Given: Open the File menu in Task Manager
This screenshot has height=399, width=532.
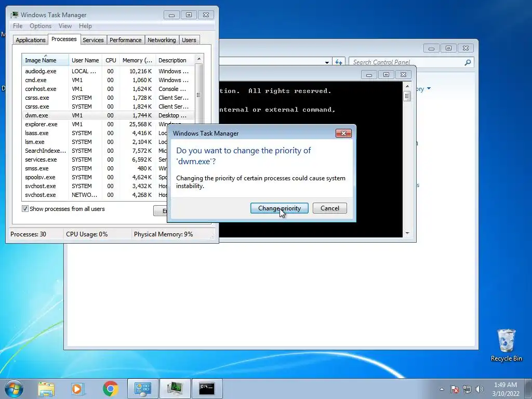Looking at the screenshot, I should 18,26.
